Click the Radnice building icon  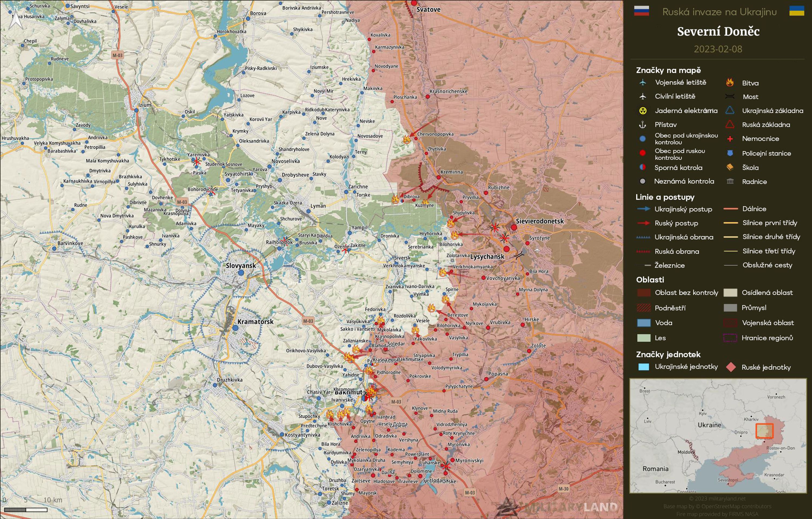coord(730,181)
